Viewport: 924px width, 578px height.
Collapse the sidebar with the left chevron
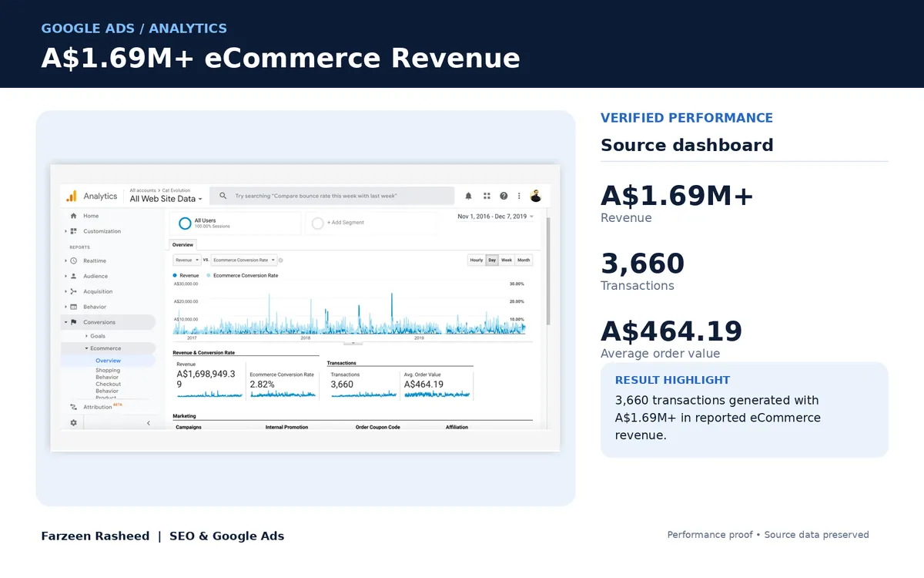point(149,422)
